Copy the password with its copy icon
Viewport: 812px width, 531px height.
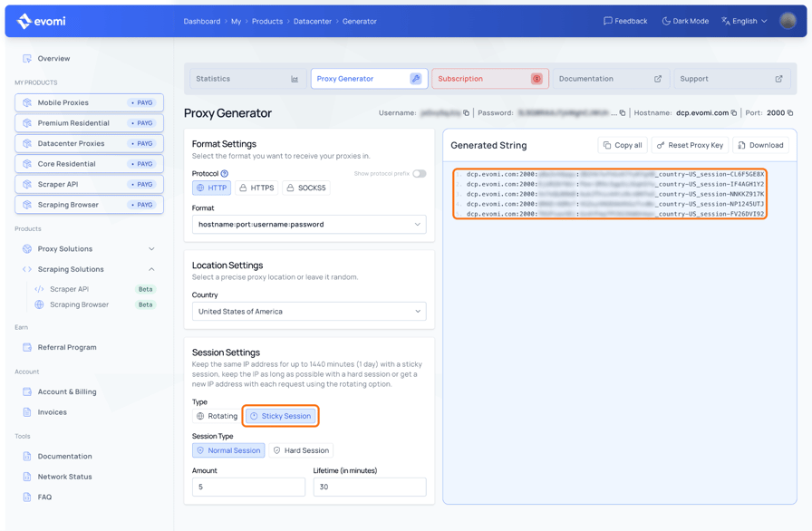coord(623,113)
